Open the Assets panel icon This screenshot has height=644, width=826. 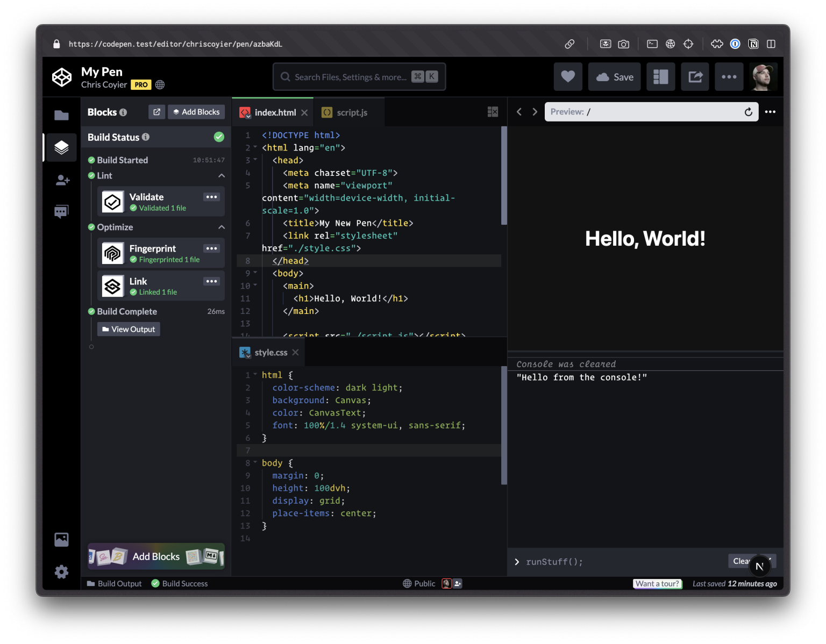61,539
